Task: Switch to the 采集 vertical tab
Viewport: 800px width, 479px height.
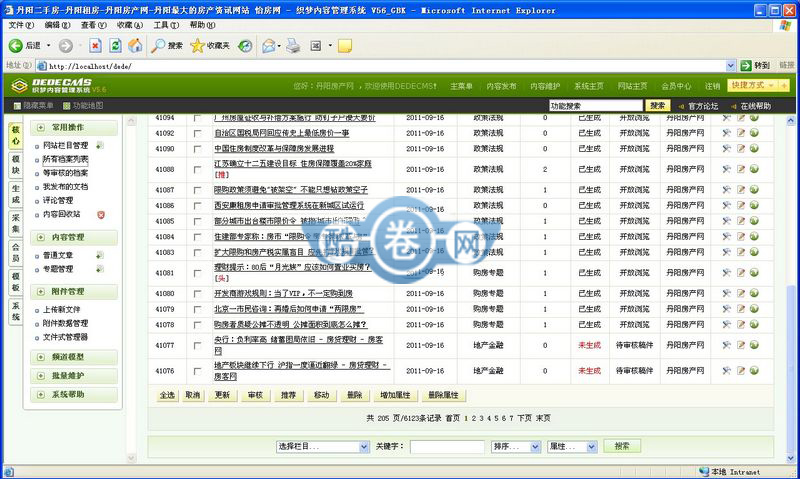Action: 16,224
